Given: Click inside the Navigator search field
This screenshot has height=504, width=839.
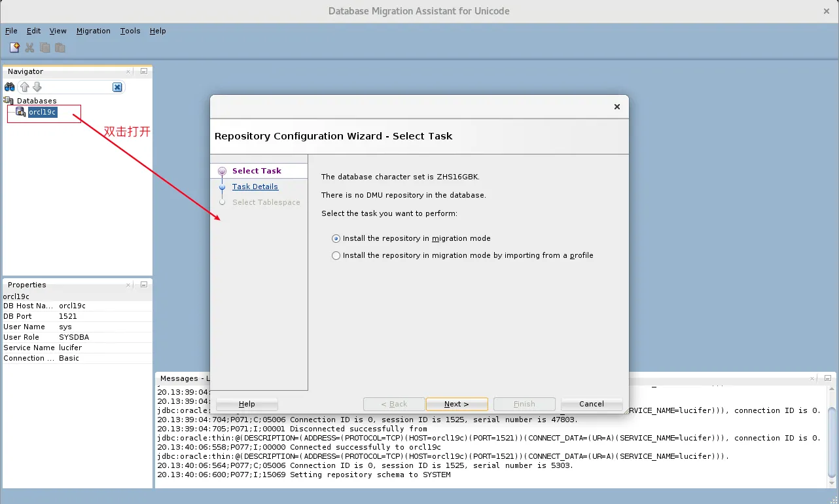Looking at the screenshot, I should tap(75, 86).
